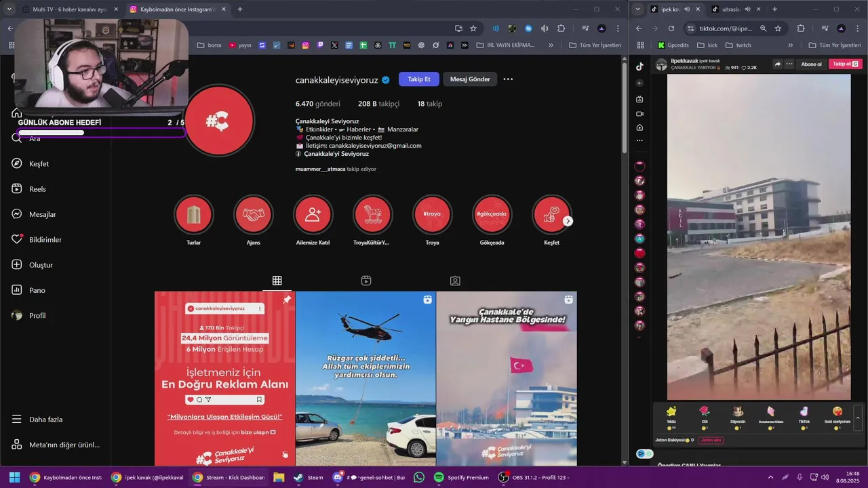Open kick bookmarks folder in TikTok window

click(x=706, y=45)
